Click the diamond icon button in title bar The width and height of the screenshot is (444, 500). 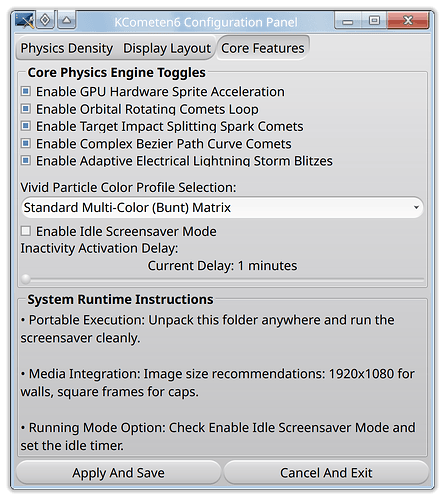pyautogui.click(x=45, y=20)
